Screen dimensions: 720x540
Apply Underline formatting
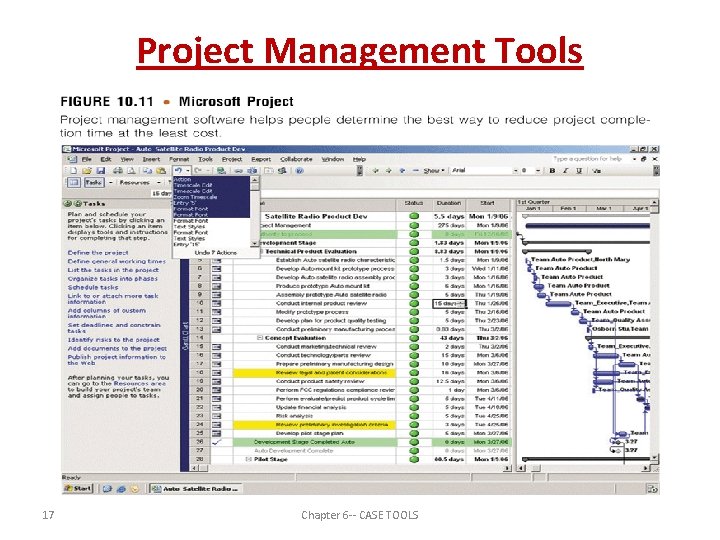[x=579, y=171]
